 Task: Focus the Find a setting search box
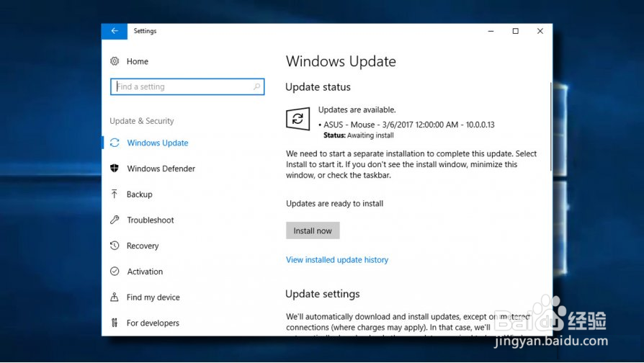[187, 86]
